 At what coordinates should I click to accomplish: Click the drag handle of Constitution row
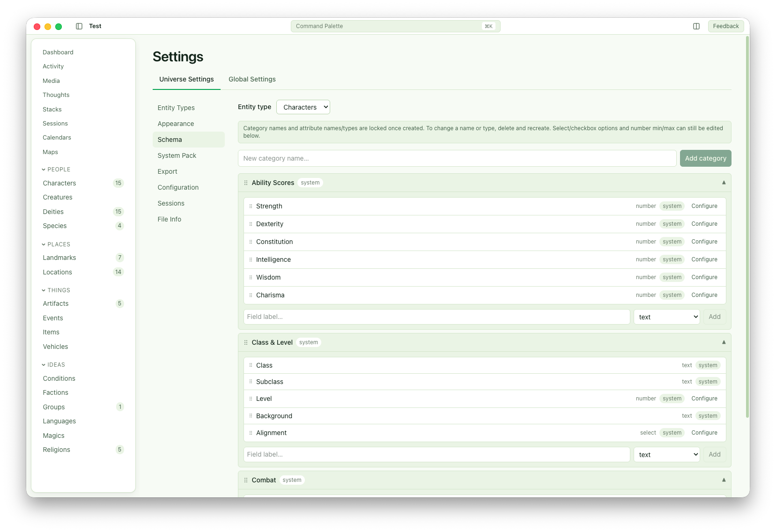pyautogui.click(x=251, y=242)
